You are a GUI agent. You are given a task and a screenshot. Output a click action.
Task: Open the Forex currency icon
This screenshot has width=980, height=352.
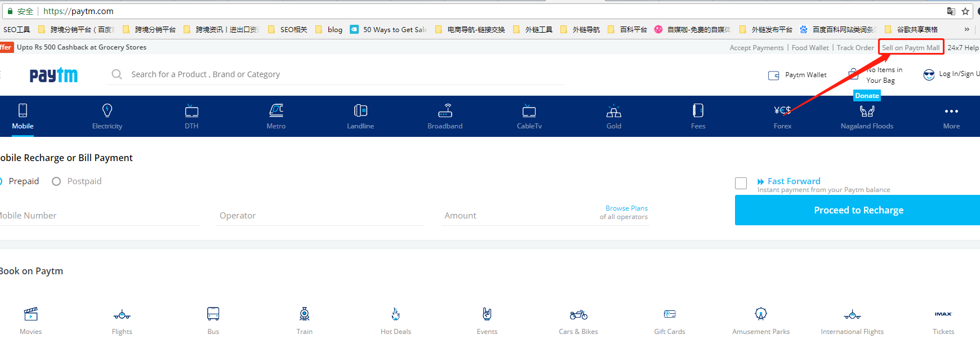(x=782, y=110)
